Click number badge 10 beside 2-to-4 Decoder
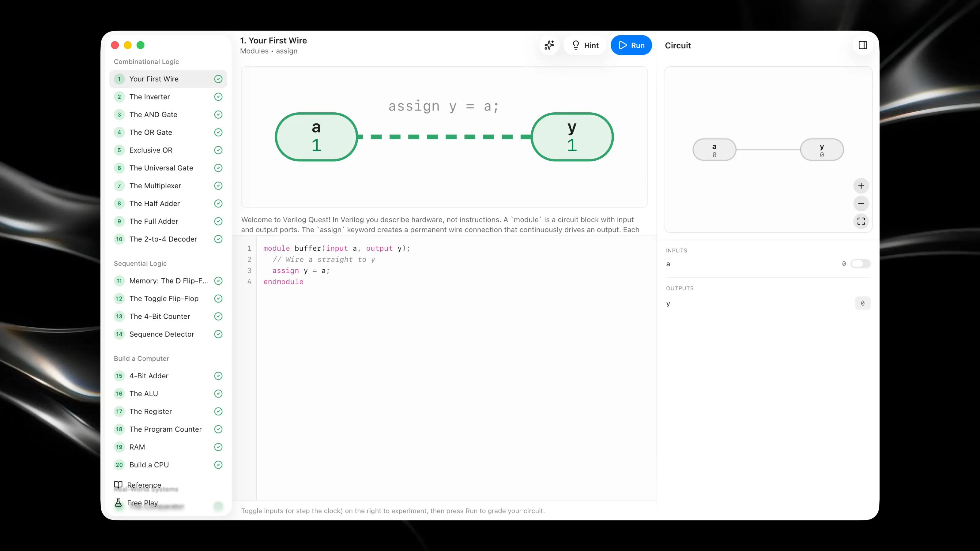980x551 pixels. point(119,239)
